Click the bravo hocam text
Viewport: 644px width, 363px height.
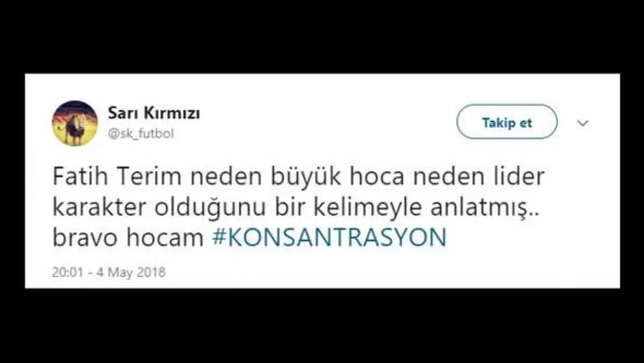click(128, 238)
